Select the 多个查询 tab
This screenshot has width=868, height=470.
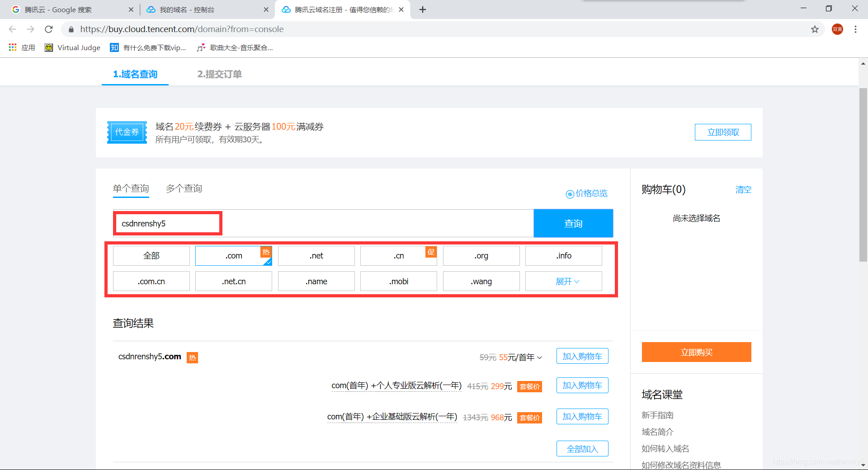tap(184, 188)
